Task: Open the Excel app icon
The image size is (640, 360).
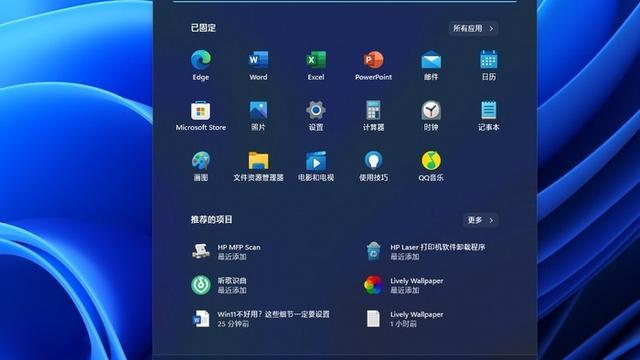Action: pos(316,60)
